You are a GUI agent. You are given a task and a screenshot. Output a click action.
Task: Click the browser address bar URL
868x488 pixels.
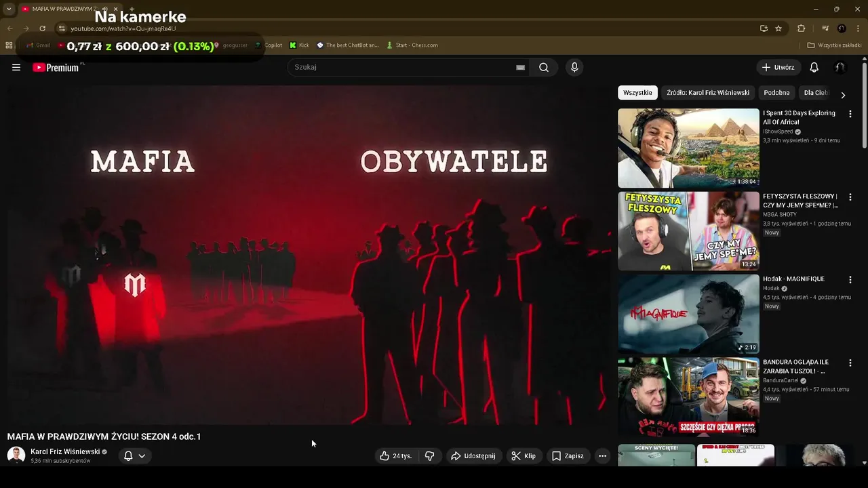(123, 28)
